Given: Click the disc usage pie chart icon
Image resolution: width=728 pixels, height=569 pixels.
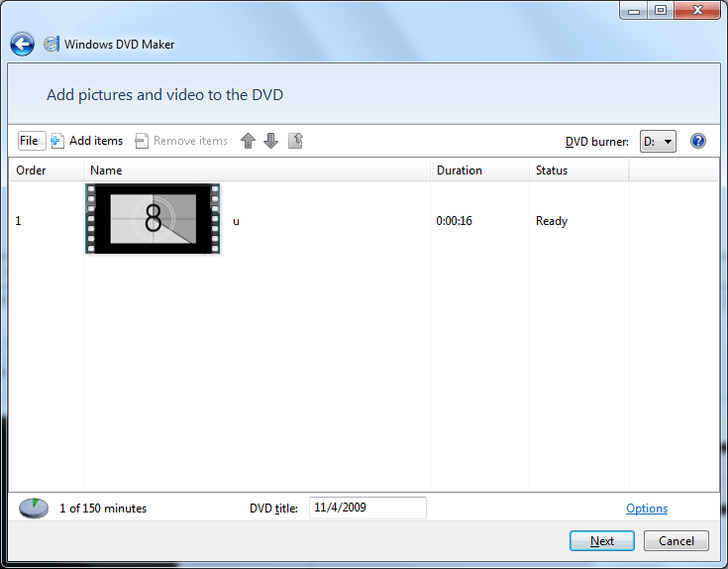Looking at the screenshot, I should [34, 509].
